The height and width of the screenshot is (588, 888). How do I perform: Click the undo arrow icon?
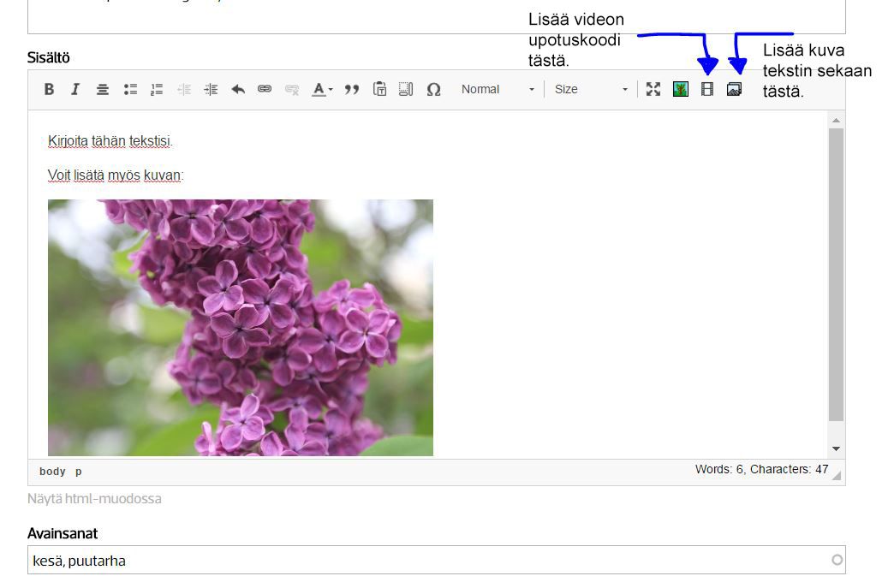(x=238, y=89)
